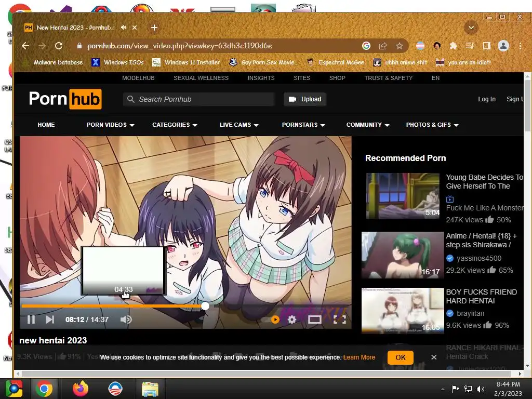
Task: Open SHOP in the top bar
Action: click(x=337, y=78)
